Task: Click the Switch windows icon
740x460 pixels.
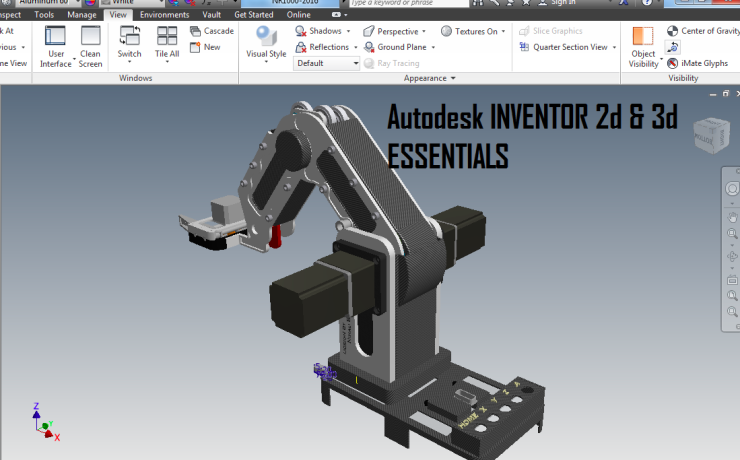Action: 129,36
